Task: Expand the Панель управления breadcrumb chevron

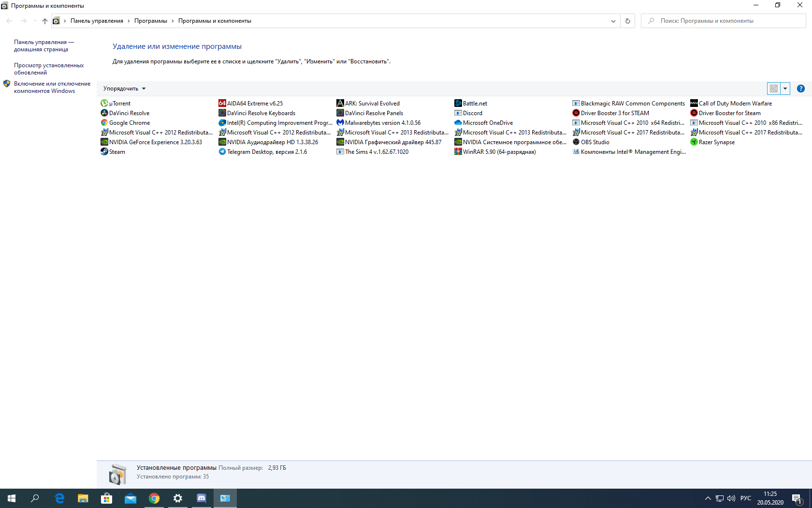Action: click(129, 21)
